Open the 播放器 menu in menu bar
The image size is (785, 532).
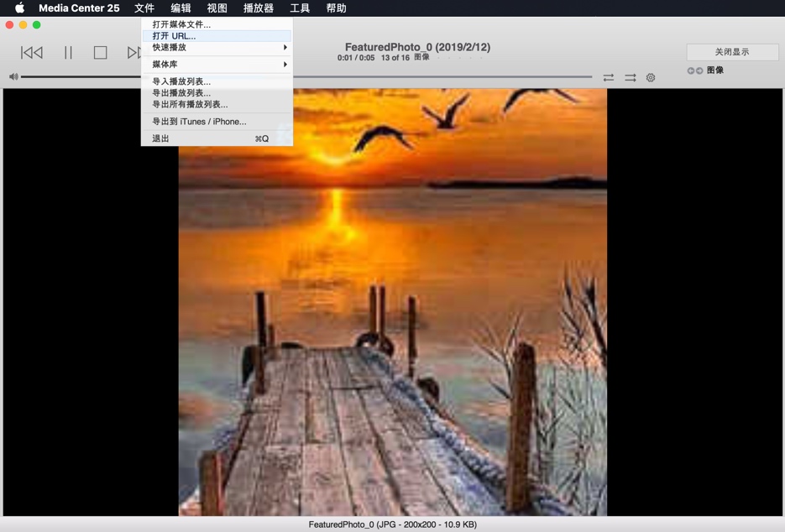258,8
